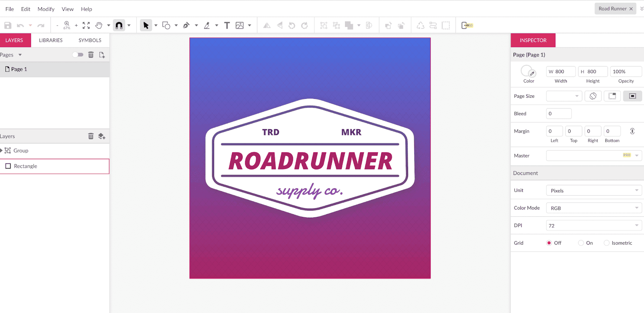Toggle the Pages panel switch
Screen dimensions: 644x313
[78, 55]
